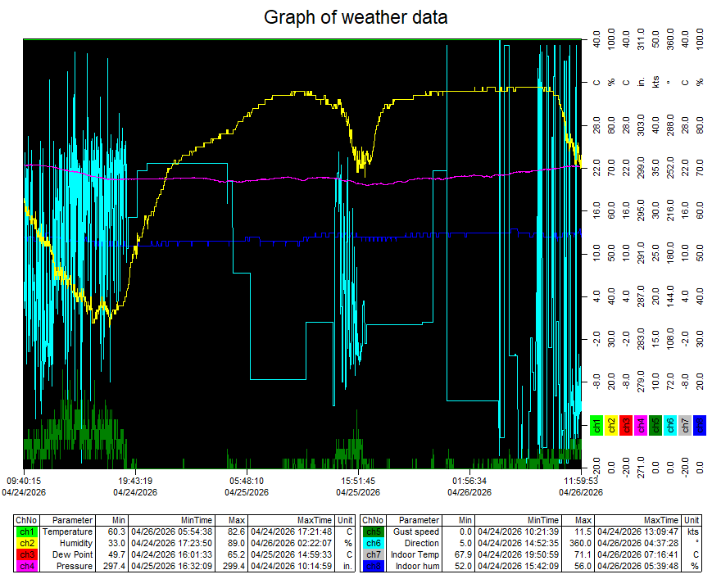Click the yellow ch2 swatch beside the graph

click(610, 425)
